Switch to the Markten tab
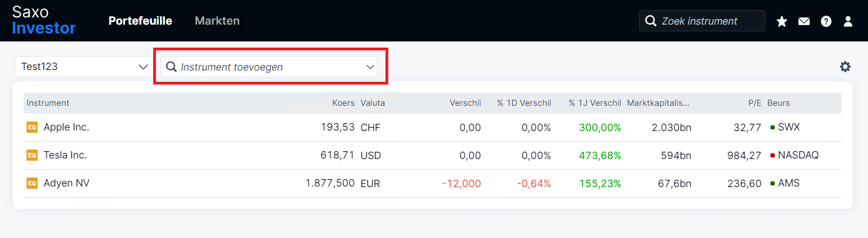This screenshot has width=868, height=238. pos(217,21)
